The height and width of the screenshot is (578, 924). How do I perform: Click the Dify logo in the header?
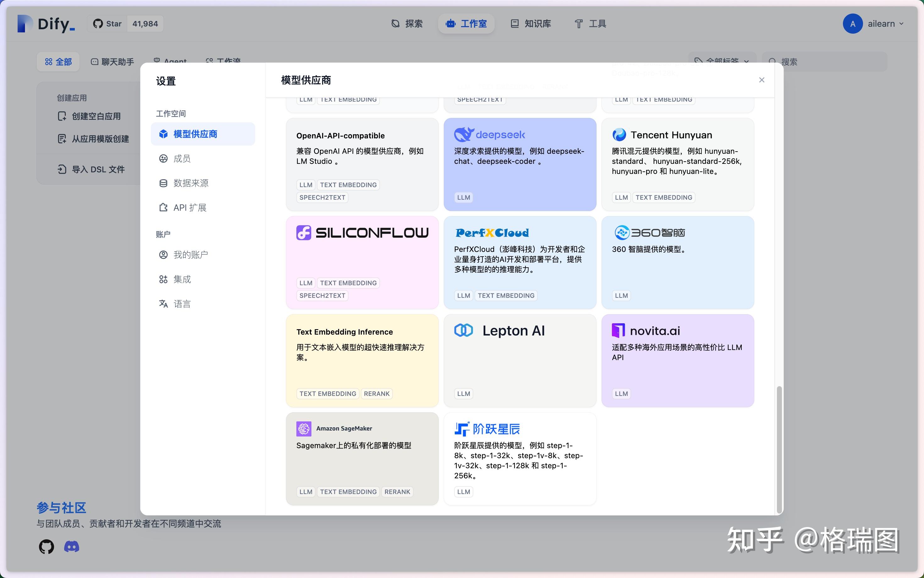(46, 24)
